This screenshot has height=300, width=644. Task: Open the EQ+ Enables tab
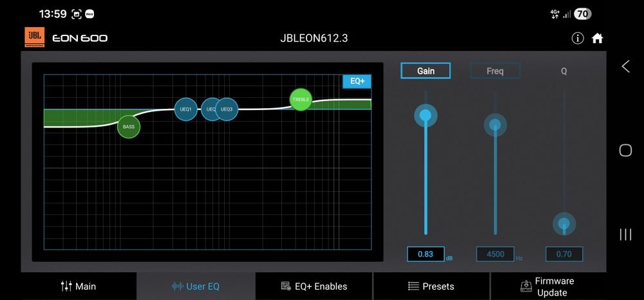tap(314, 286)
